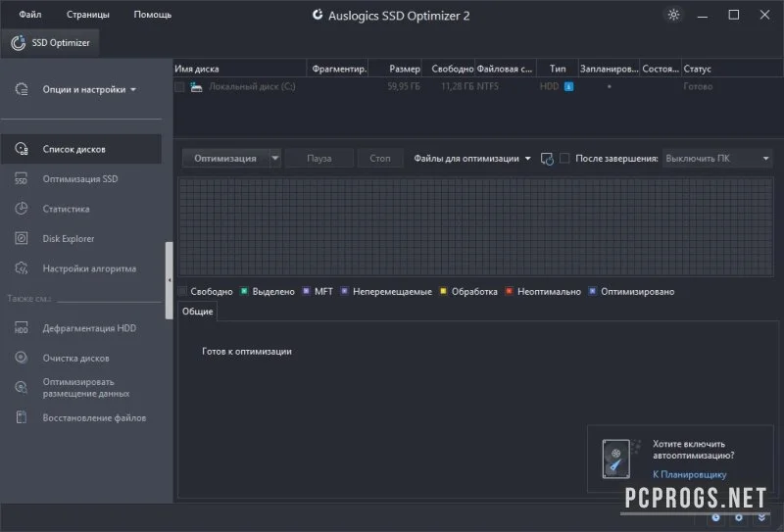Image resolution: width=784 pixels, height=532 pixels.
Task: Sort by Фрагментир. column header
Action: click(x=337, y=69)
